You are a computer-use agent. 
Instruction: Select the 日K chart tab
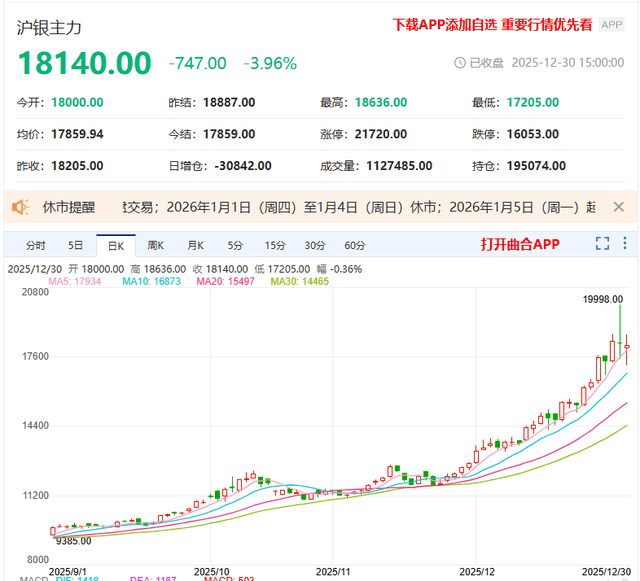pyautogui.click(x=115, y=245)
